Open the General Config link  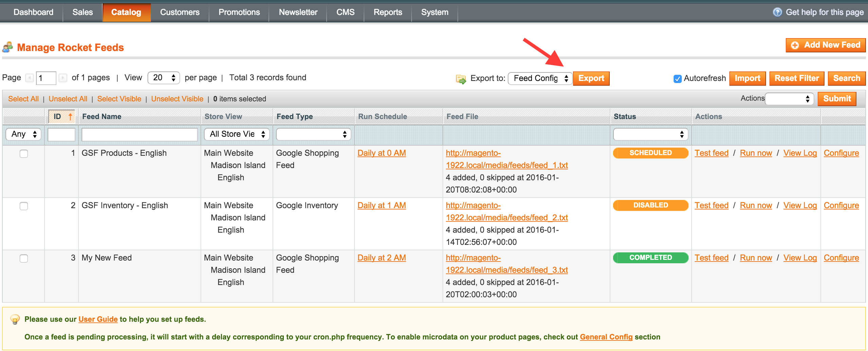606,337
